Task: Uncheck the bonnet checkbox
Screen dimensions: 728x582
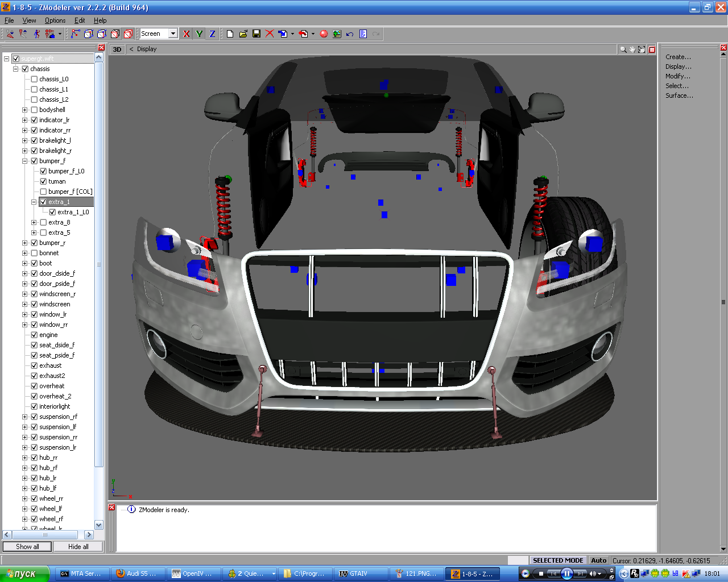Action: 34,253
